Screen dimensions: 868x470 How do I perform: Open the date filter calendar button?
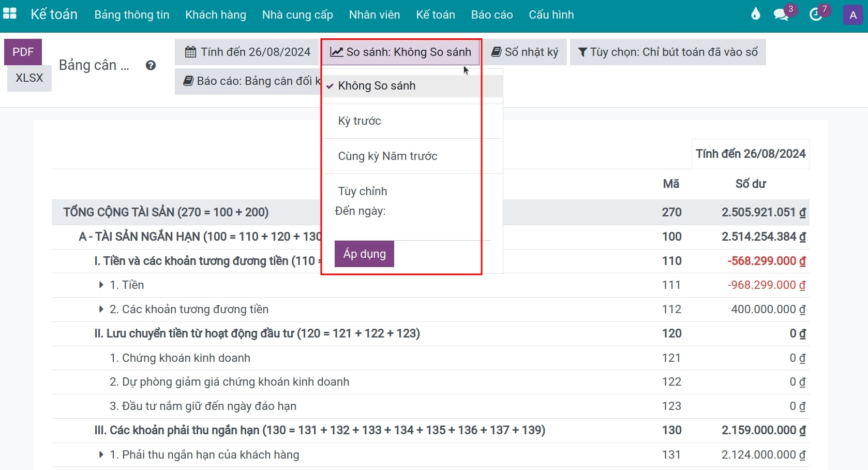(247, 52)
